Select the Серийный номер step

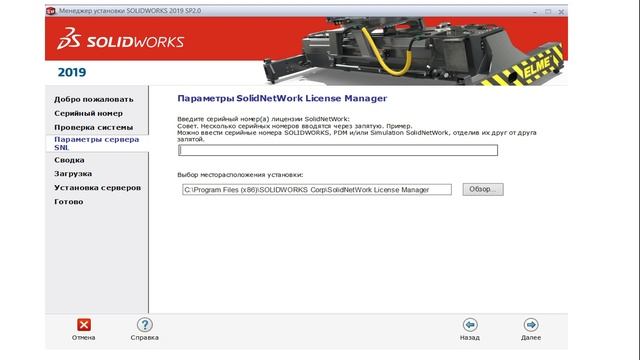89,113
